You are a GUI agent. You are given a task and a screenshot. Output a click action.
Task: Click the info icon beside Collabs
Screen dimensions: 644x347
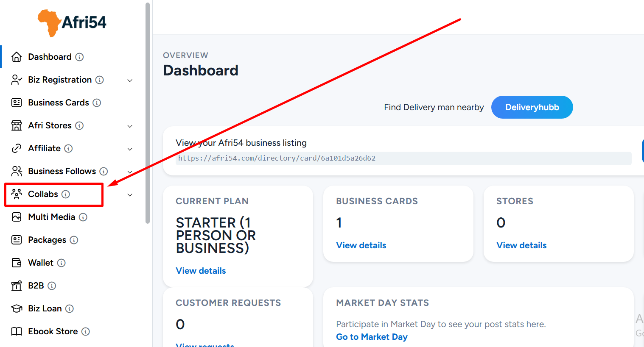point(66,194)
